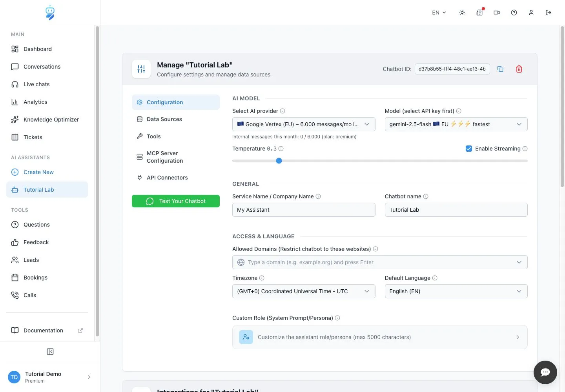Click the Chatbot name input field
The image size is (565, 392).
tap(456, 210)
